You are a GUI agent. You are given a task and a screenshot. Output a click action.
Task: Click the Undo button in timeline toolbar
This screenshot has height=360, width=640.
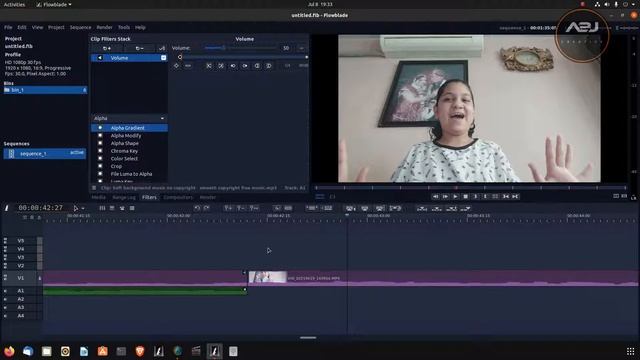197,208
